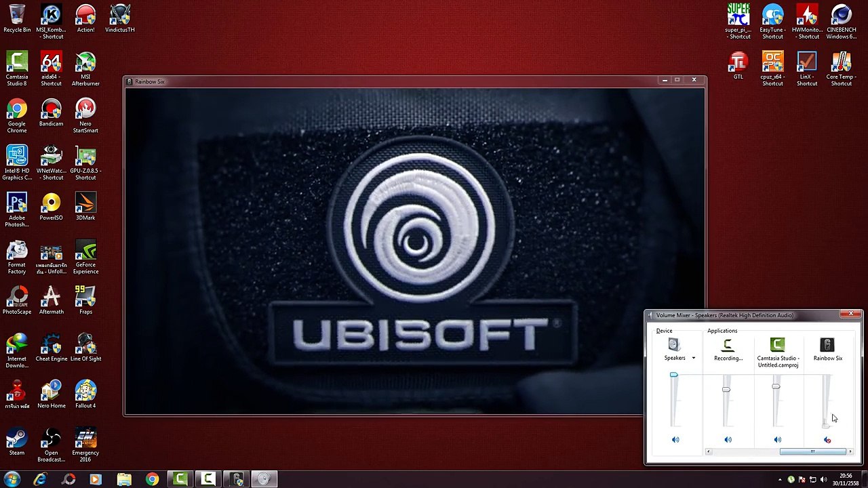Image resolution: width=868 pixels, height=488 pixels.
Task: Open the Windows Start menu
Action: point(12,479)
